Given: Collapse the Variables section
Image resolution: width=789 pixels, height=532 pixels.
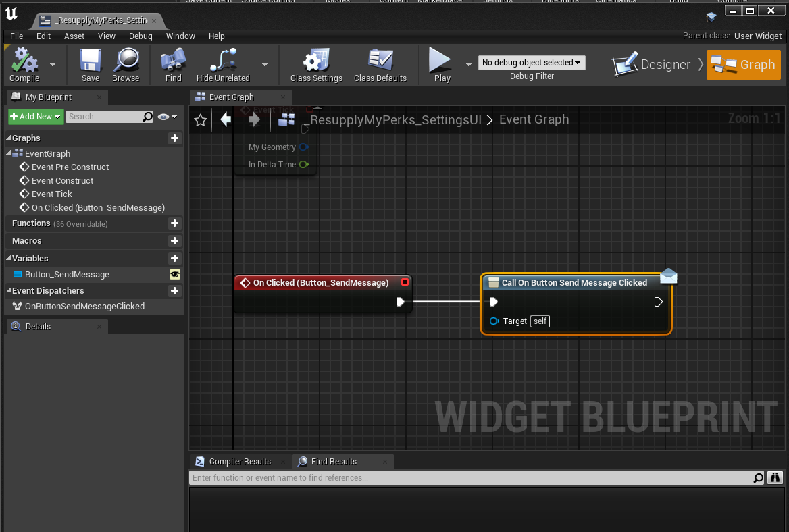Looking at the screenshot, I should tap(9, 258).
